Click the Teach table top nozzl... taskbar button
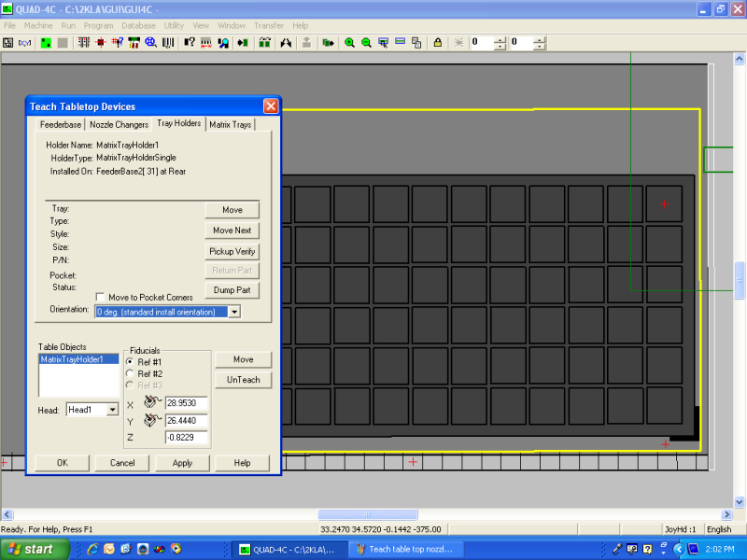747x560 pixels. (404, 549)
